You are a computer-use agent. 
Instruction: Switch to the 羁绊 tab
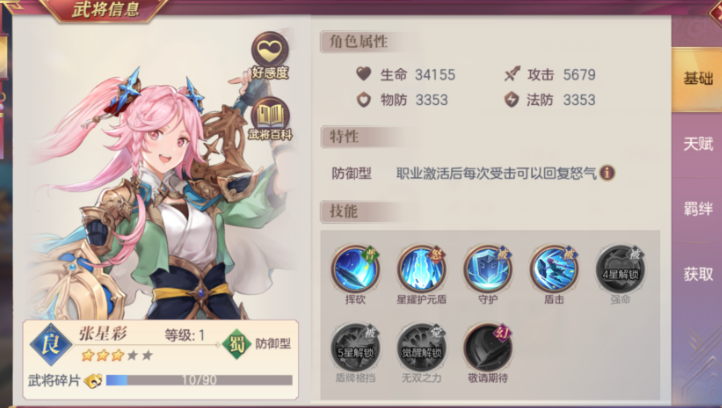(x=698, y=209)
